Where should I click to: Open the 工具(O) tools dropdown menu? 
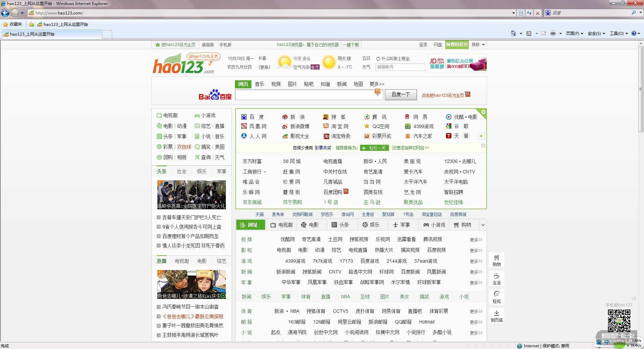coord(618,33)
